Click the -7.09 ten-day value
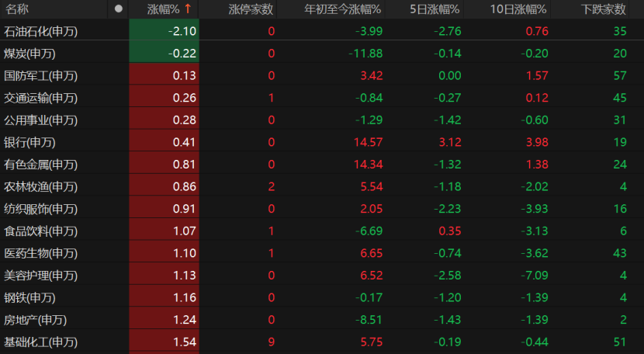The image size is (644, 354). coord(535,276)
